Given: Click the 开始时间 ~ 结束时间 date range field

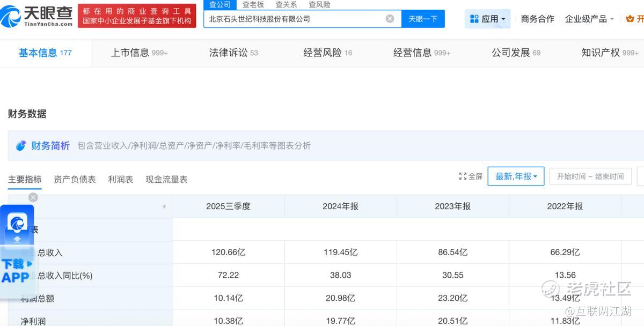Looking at the screenshot, I should [x=590, y=176].
